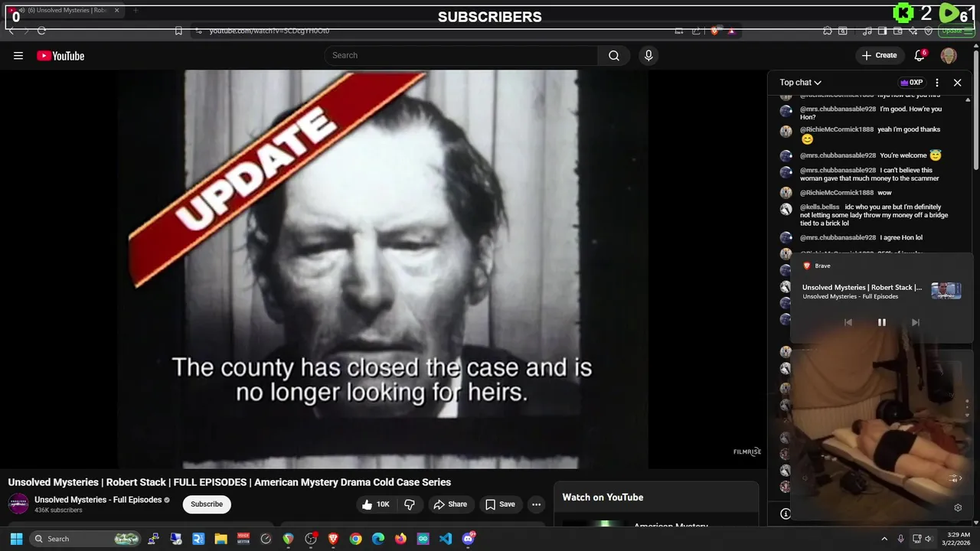Go back in Brave browser
980x551 pixels.
[x=11, y=31]
